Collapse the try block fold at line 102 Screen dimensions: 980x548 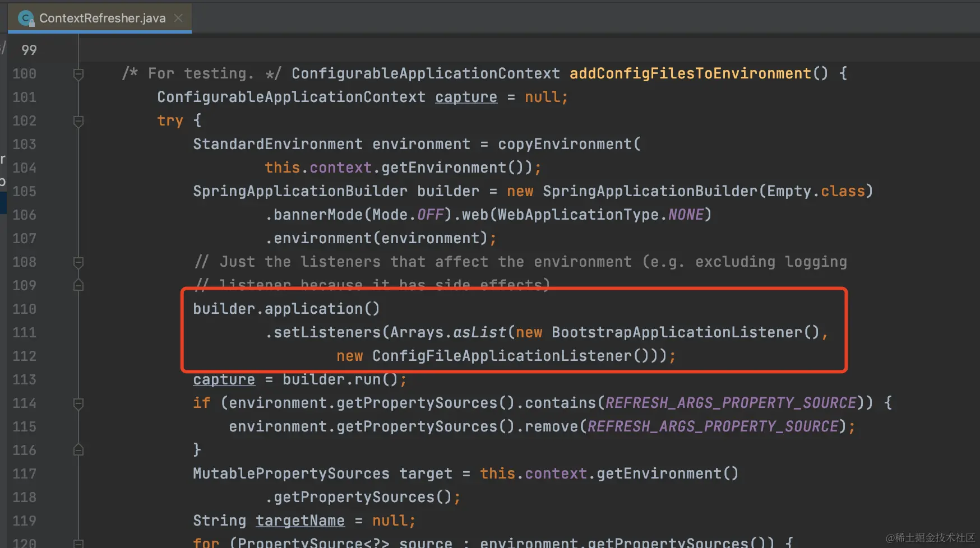pos(78,120)
